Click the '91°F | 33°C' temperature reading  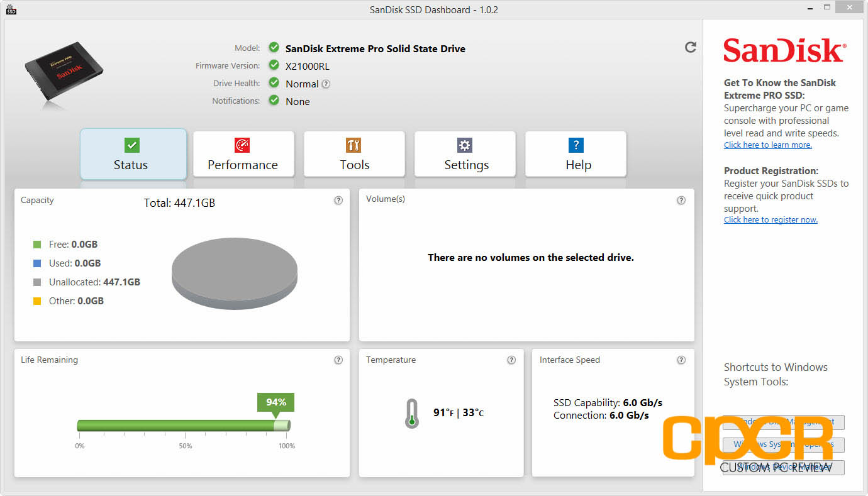pos(459,413)
